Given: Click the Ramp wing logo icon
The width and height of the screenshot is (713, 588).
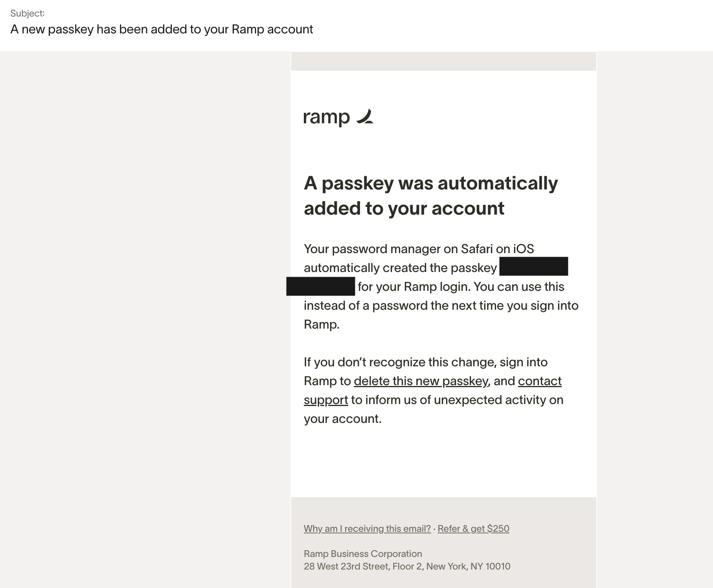Looking at the screenshot, I should tap(365, 116).
